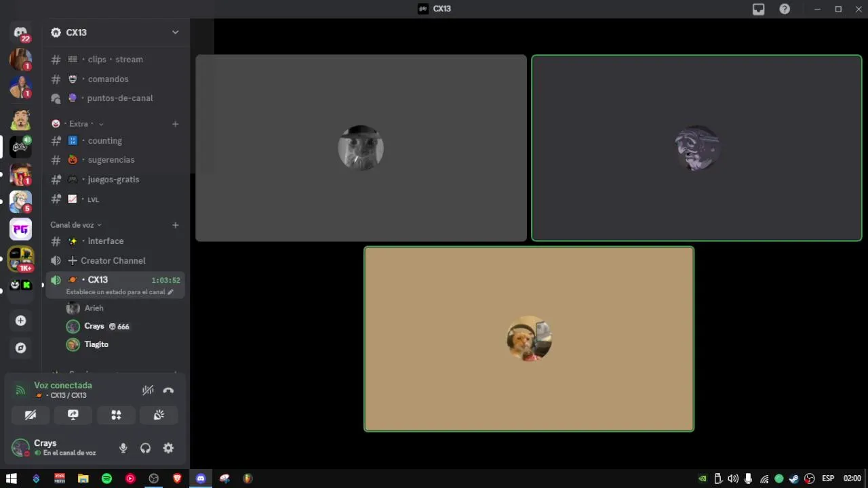Expand the CX13 server dropdown menu
This screenshot has height=488, width=868.
(x=175, y=33)
